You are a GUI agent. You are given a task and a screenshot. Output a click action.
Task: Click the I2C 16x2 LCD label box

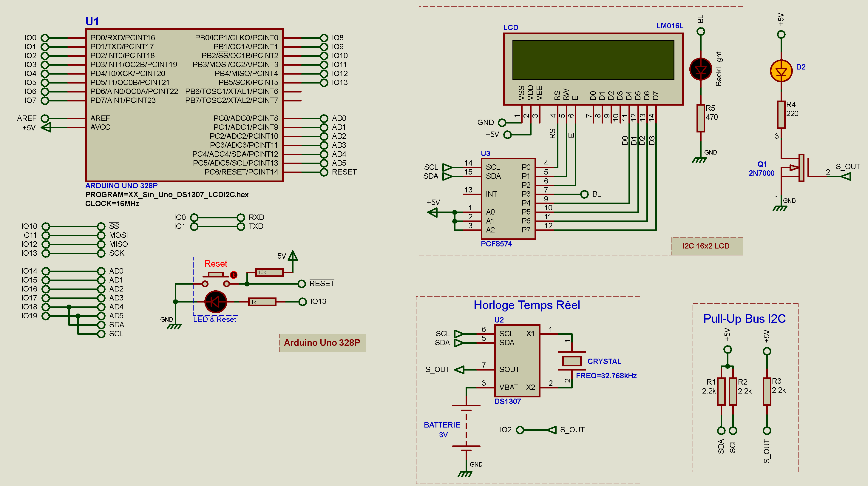tap(706, 246)
